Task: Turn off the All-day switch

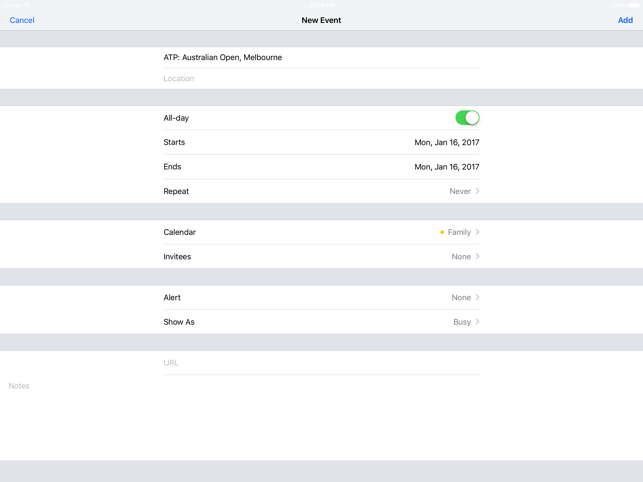Action: coord(467,118)
